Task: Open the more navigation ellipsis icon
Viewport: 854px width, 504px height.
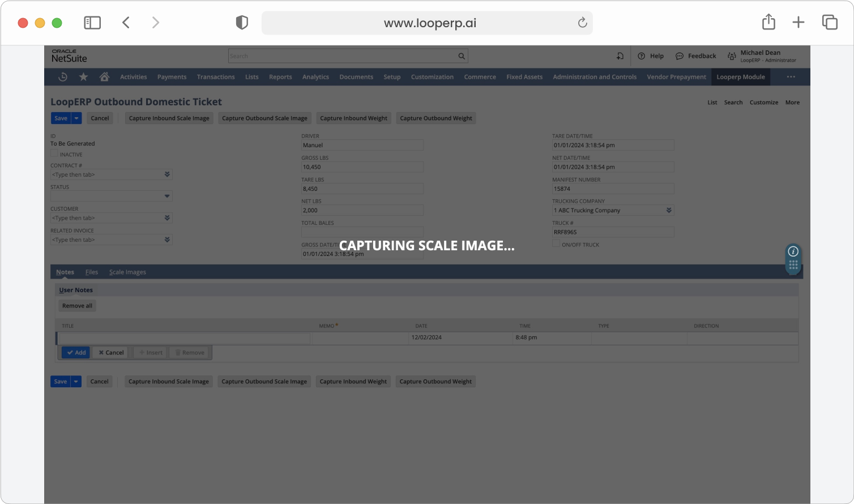Action: [791, 77]
